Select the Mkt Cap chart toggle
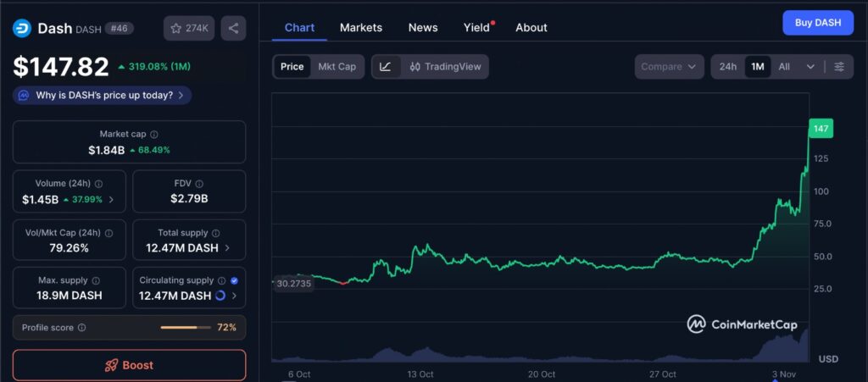Viewport: 868px width, 382px height. tap(337, 67)
